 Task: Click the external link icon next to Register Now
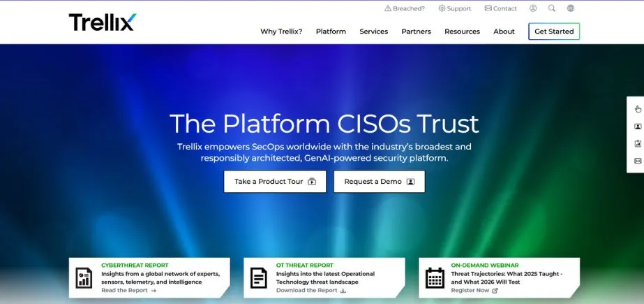click(495, 291)
